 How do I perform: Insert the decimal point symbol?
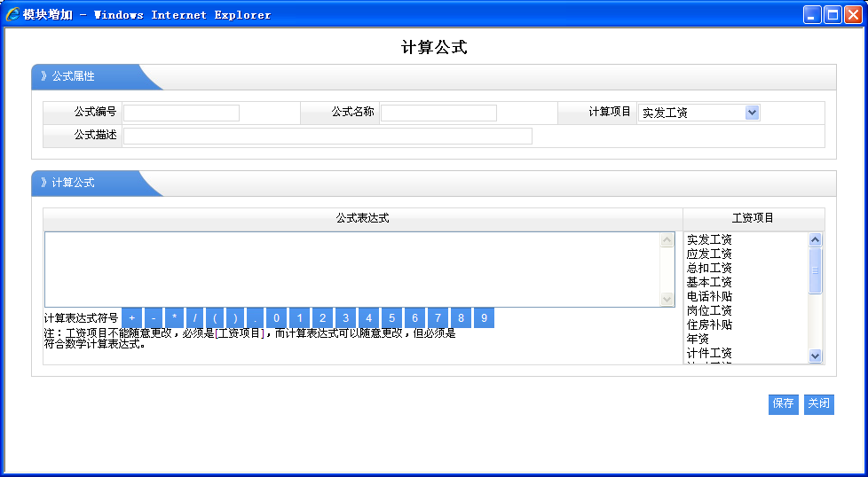coord(256,318)
